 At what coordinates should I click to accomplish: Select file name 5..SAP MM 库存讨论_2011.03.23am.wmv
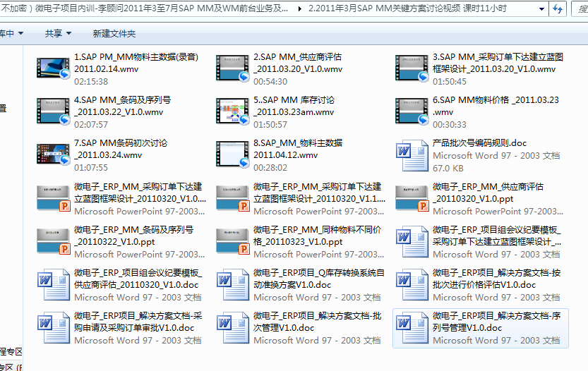click(294, 106)
